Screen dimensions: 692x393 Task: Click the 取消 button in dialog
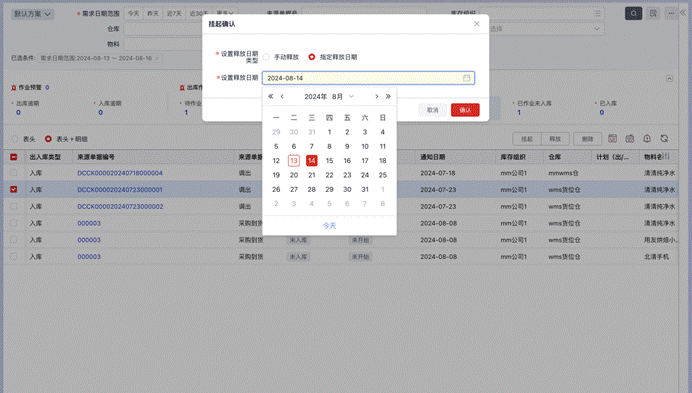(433, 110)
